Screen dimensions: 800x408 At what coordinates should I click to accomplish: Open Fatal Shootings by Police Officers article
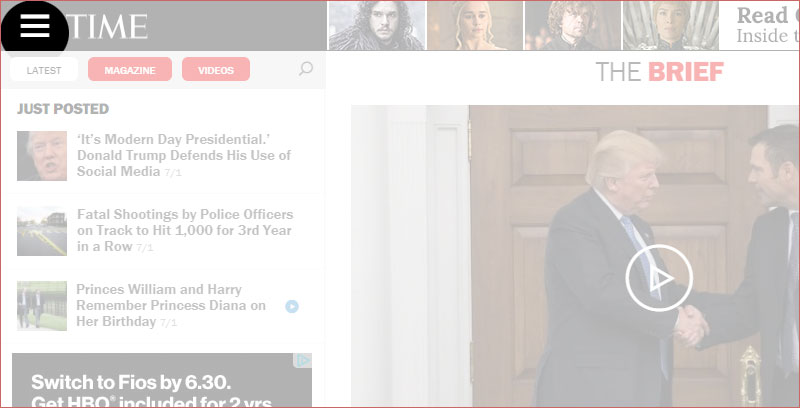[185, 230]
